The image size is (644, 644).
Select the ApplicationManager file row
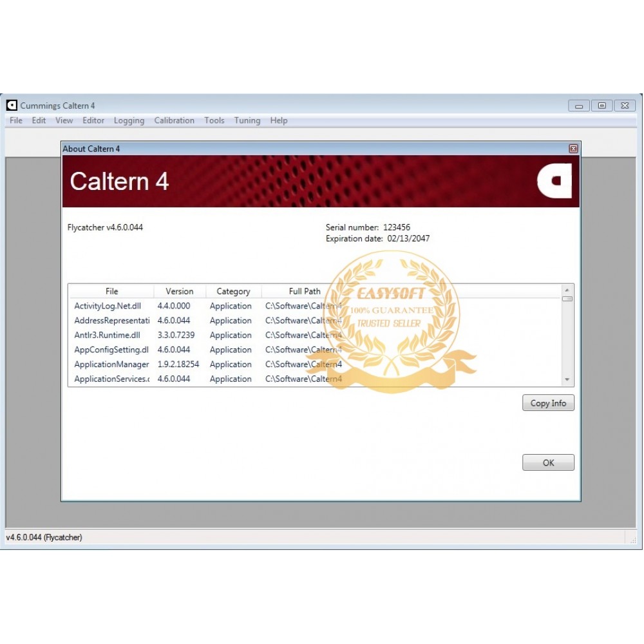tap(316, 365)
